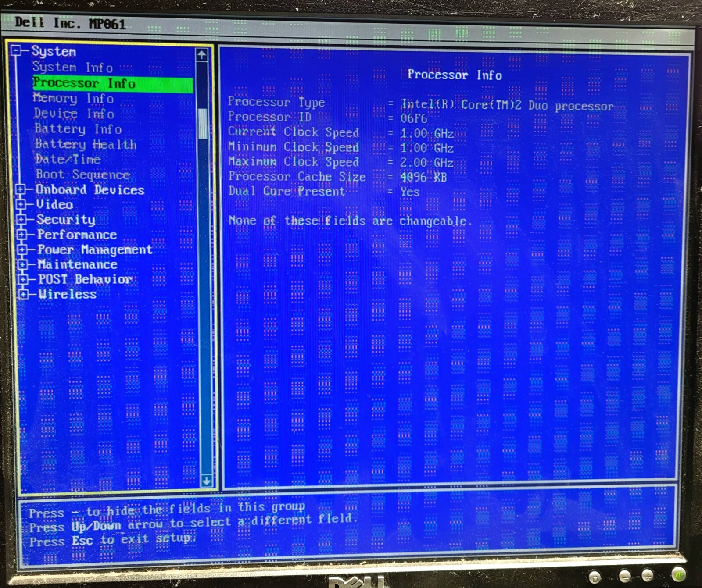Click the 2.00 GHz value
The image size is (702, 588).
[x=426, y=163]
